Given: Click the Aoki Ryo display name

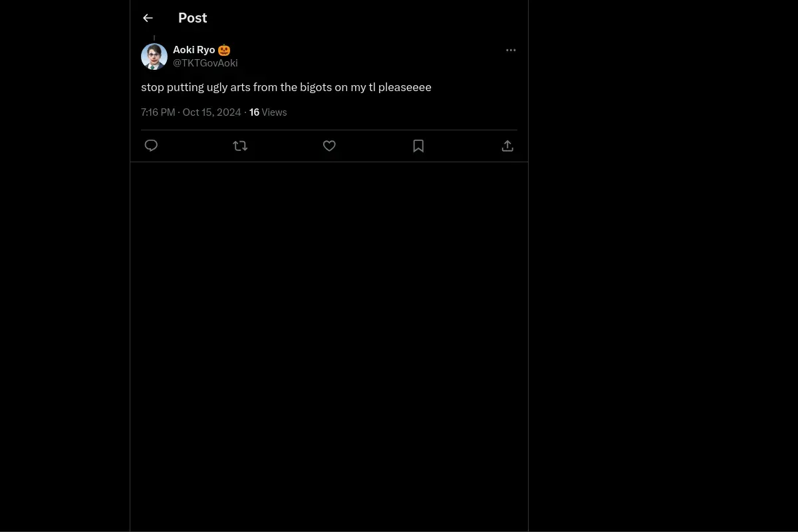Looking at the screenshot, I should (x=194, y=50).
